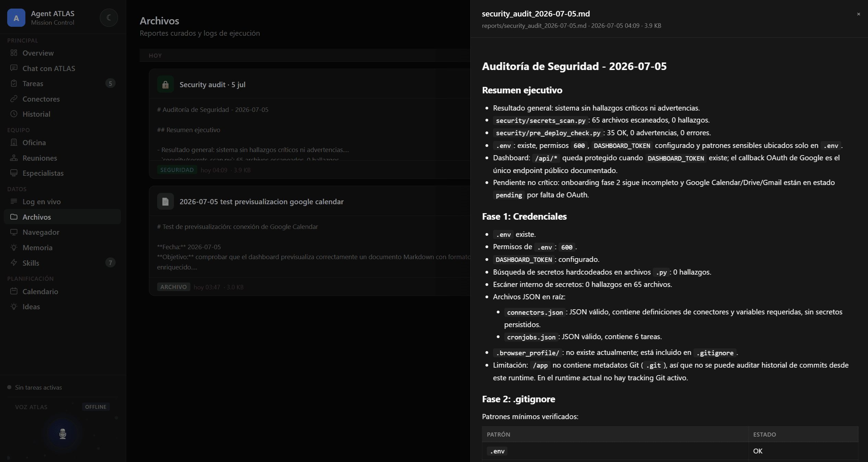Open Calendario planning view
Image resolution: width=868 pixels, height=462 pixels.
62,291
